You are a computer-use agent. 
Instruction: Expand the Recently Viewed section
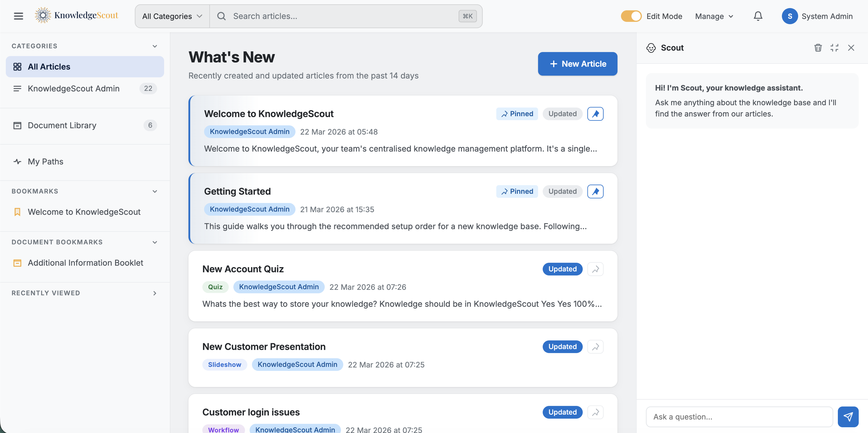[x=155, y=293]
